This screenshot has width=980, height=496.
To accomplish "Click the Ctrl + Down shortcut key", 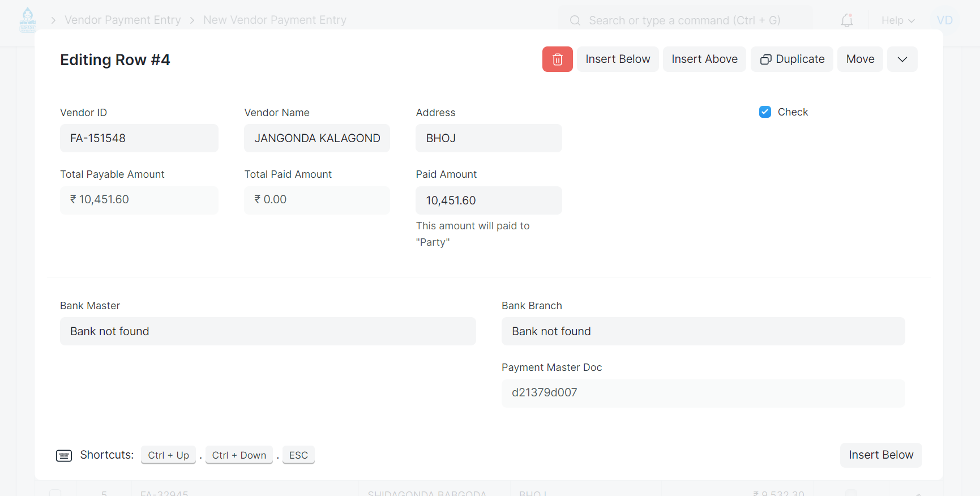I will pos(239,455).
